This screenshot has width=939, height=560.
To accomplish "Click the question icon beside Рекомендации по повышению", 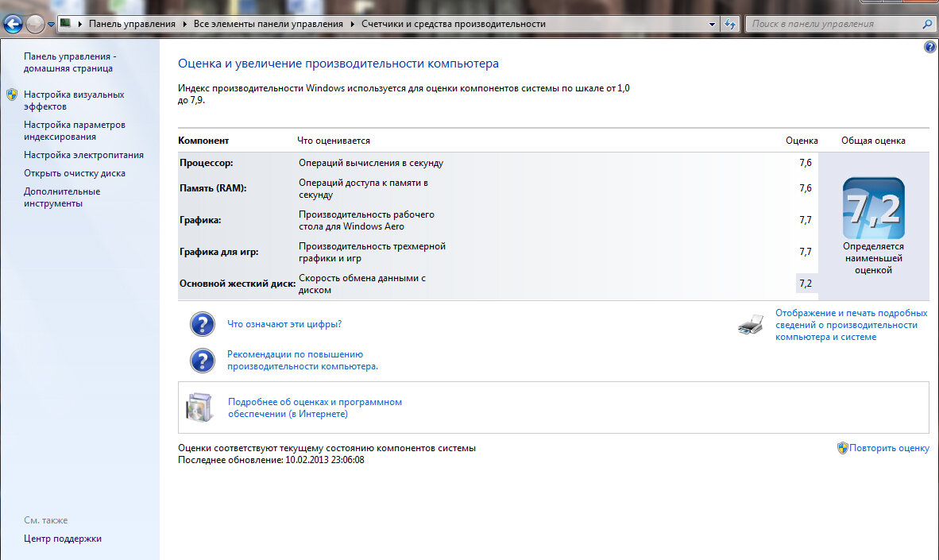I will tap(203, 361).
